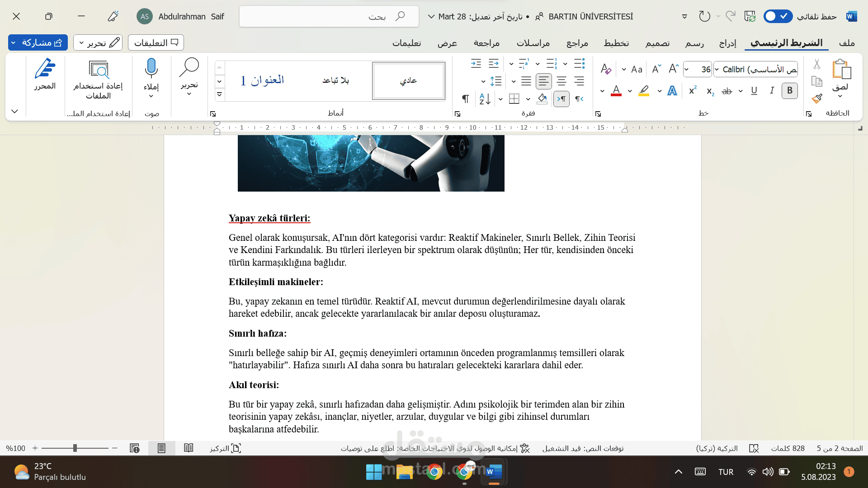Apply strikethrough with the ab icon
Screen dimensions: 868x488
[x=726, y=91]
